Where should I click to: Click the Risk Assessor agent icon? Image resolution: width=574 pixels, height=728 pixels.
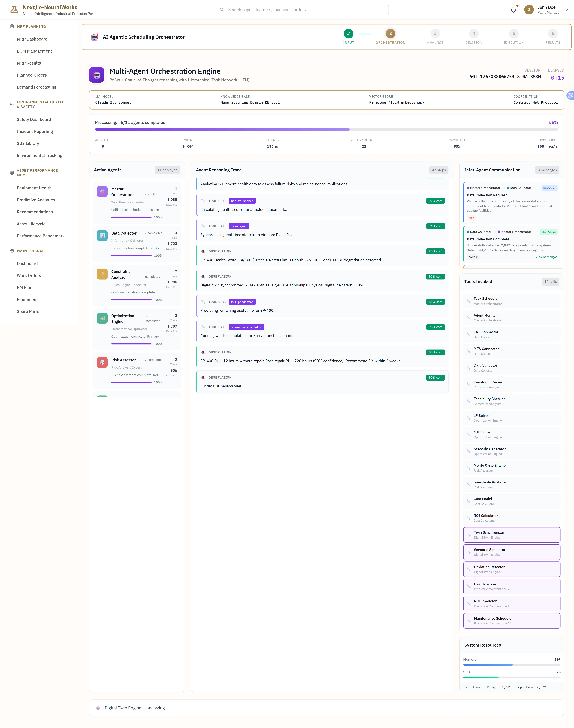click(x=102, y=362)
